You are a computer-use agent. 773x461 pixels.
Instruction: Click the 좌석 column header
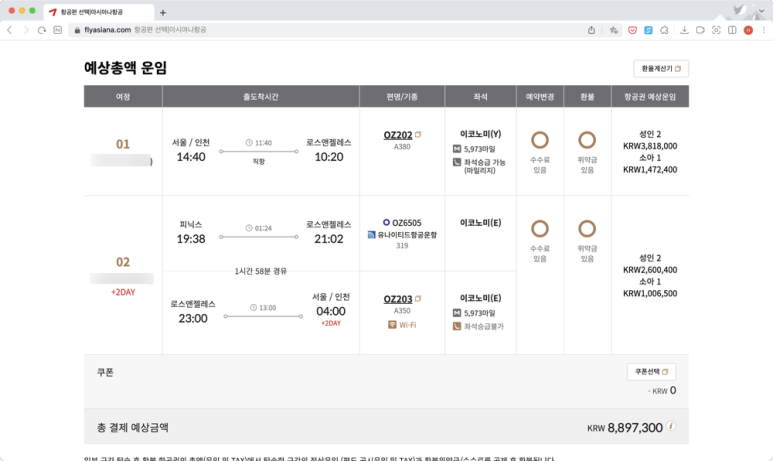[481, 97]
